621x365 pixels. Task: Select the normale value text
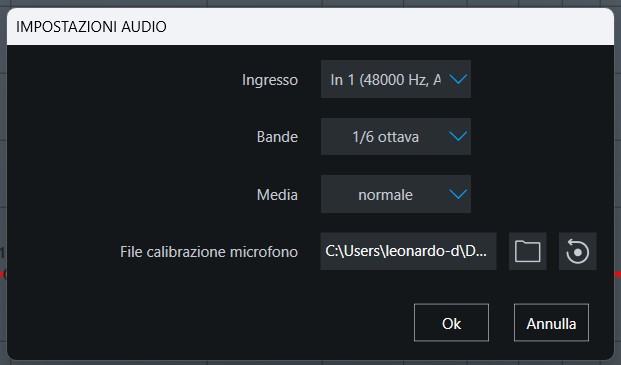coord(385,195)
